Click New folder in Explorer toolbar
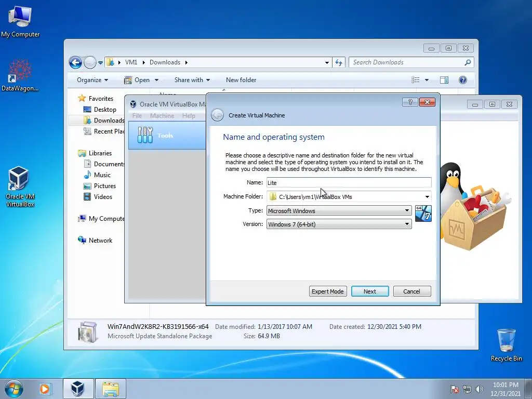532x399 pixels. tap(241, 80)
